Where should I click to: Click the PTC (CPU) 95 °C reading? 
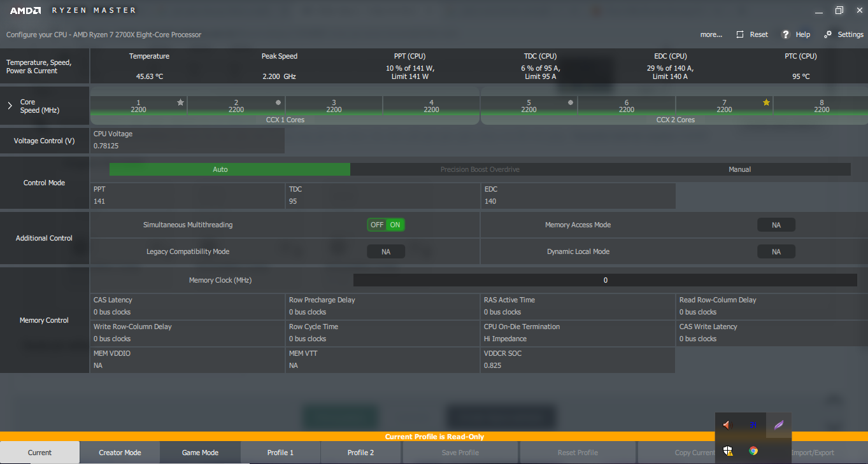pos(800,76)
